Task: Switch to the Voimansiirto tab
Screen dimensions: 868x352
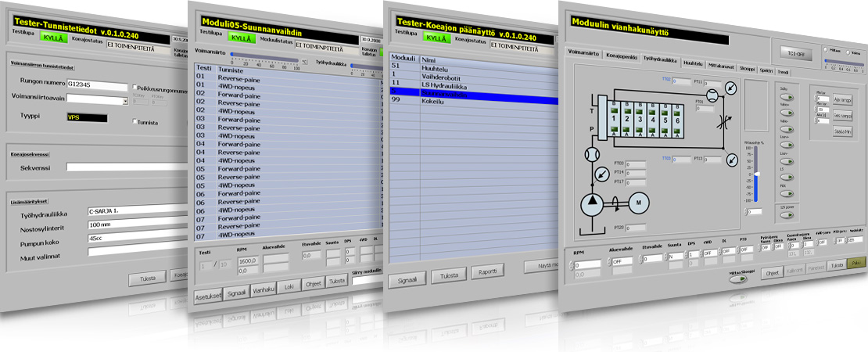Action: [585, 54]
